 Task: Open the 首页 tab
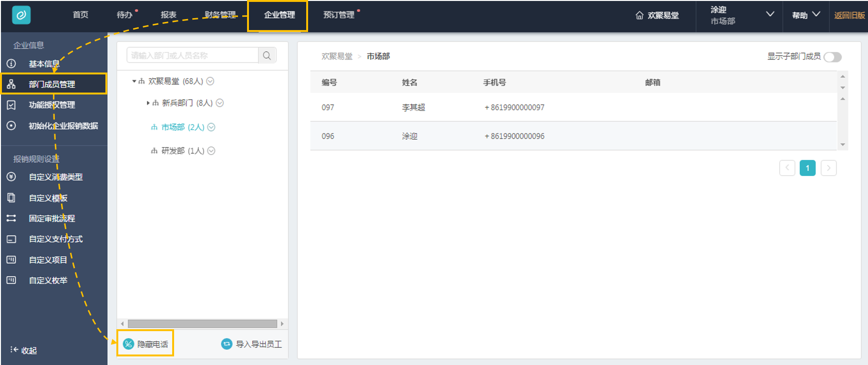81,15
